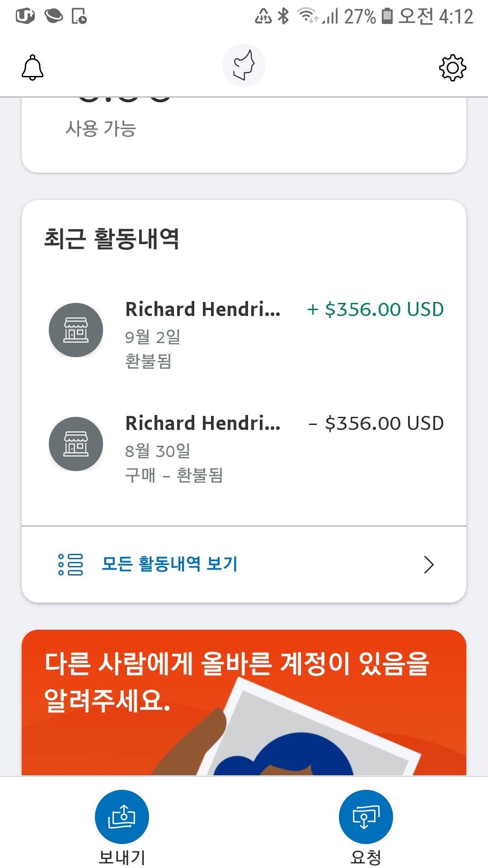This screenshot has height=868, width=488.
Task: Tap the blue Send (보내기) icon
Action: click(x=122, y=816)
